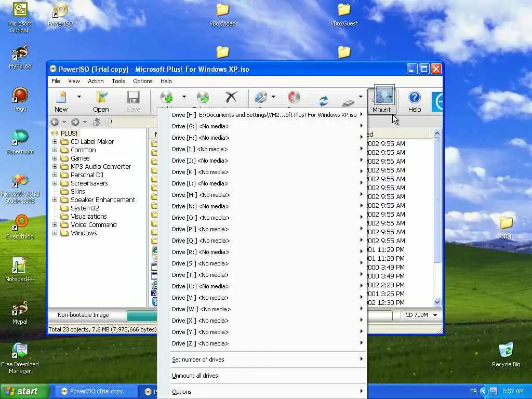Click the Mount toolbar button

(382, 100)
